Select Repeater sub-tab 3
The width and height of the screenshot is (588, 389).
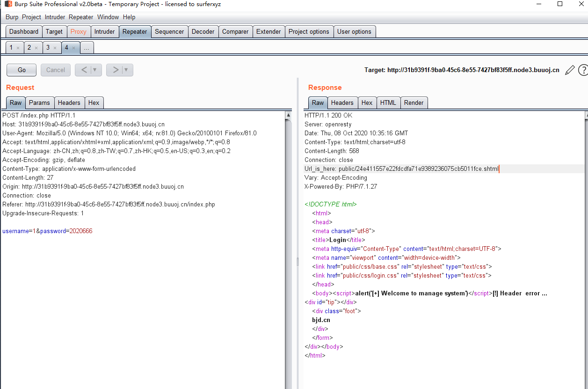(47, 48)
